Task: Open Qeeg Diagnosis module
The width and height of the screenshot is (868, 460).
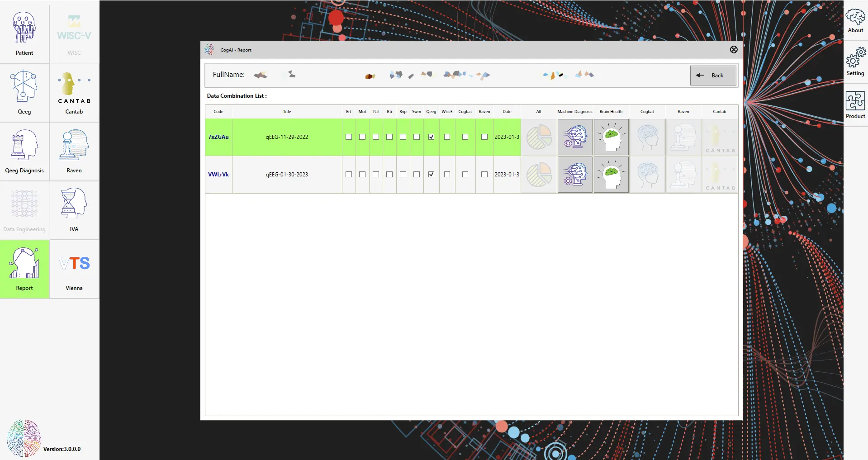Action: click(x=24, y=151)
